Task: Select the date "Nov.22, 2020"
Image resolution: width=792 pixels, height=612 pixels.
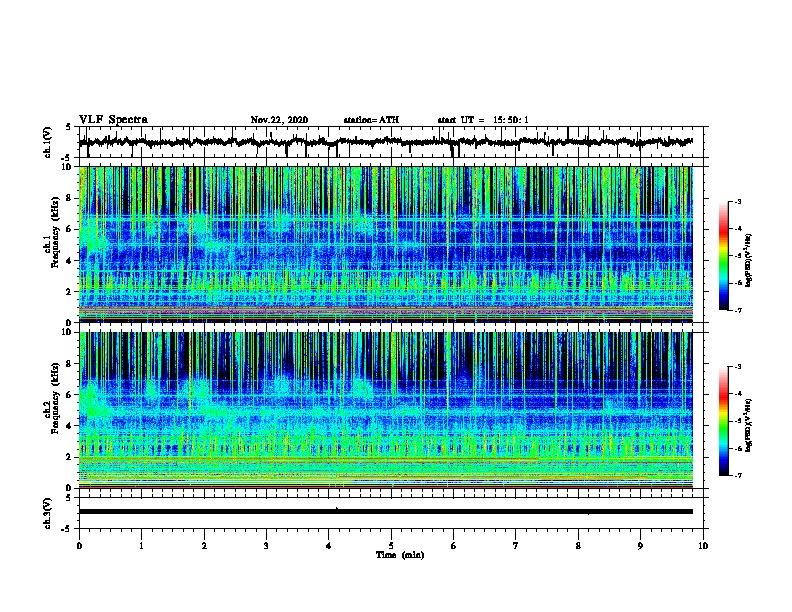Action: pos(279,120)
